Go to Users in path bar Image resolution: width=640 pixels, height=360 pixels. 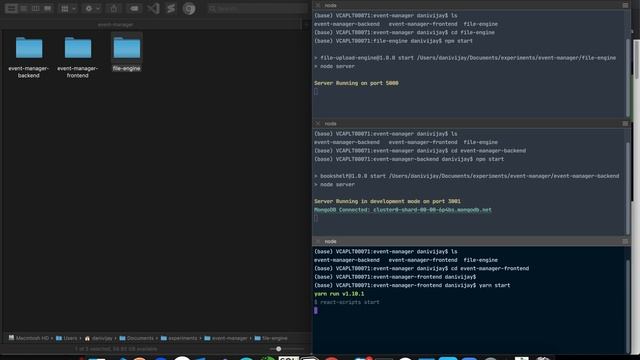pos(66,338)
